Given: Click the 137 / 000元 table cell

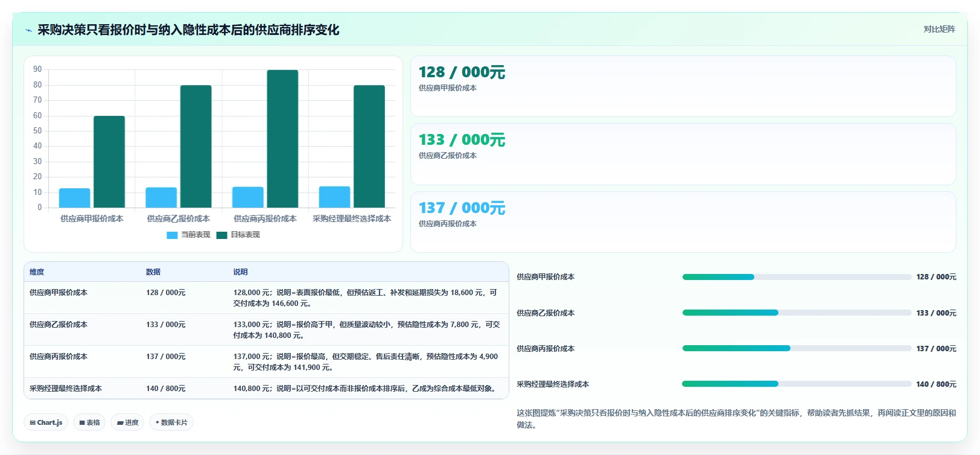Looking at the screenshot, I should [x=166, y=357].
